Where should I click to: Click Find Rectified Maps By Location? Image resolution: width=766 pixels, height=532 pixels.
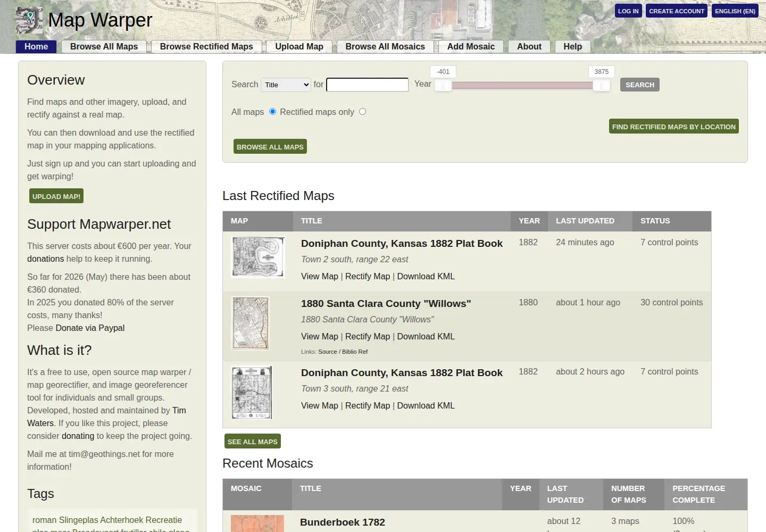coord(674,127)
